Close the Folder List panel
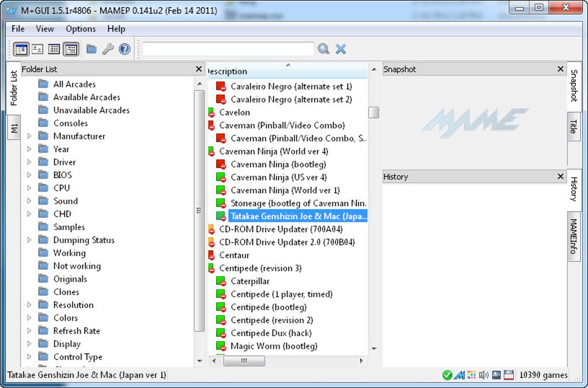This screenshot has height=388, width=588. pos(199,69)
